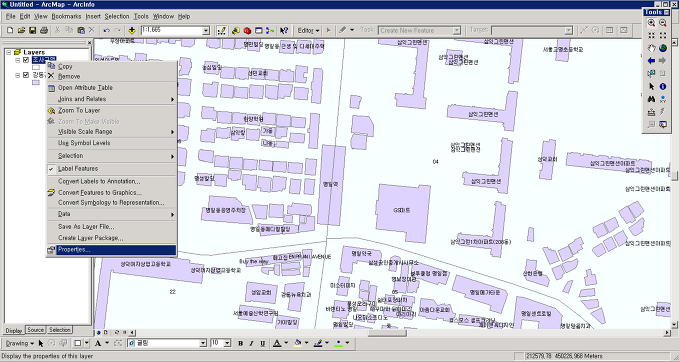The image size is (680, 362).
Task: Launch ArcCatalog from the toolbar icon
Action: [x=235, y=30]
